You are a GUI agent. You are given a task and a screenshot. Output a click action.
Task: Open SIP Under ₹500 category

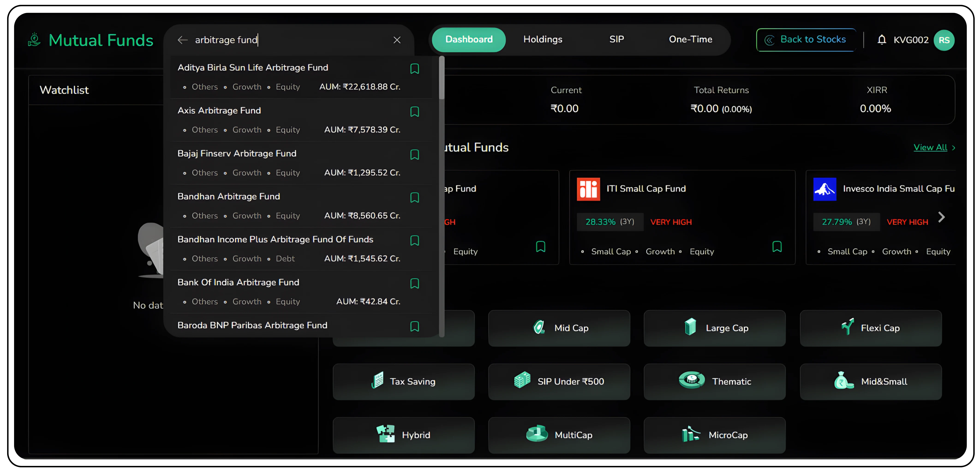559,381
